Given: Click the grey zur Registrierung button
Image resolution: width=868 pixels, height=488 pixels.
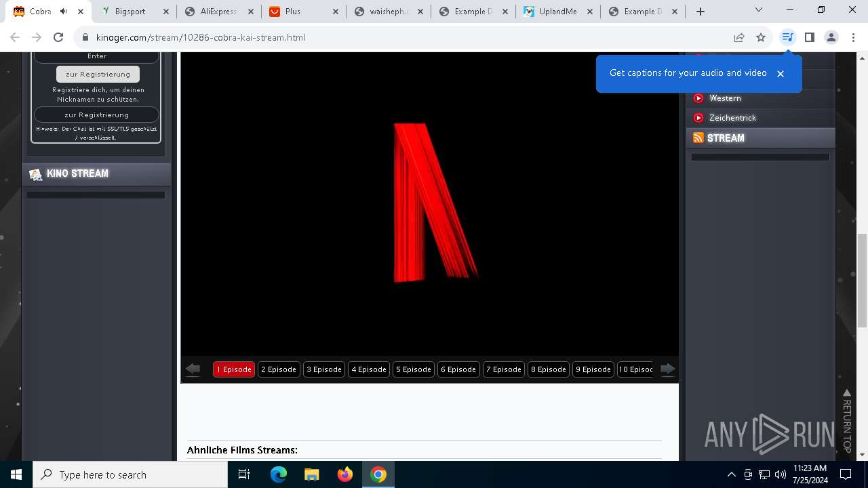Looking at the screenshot, I should tap(98, 74).
